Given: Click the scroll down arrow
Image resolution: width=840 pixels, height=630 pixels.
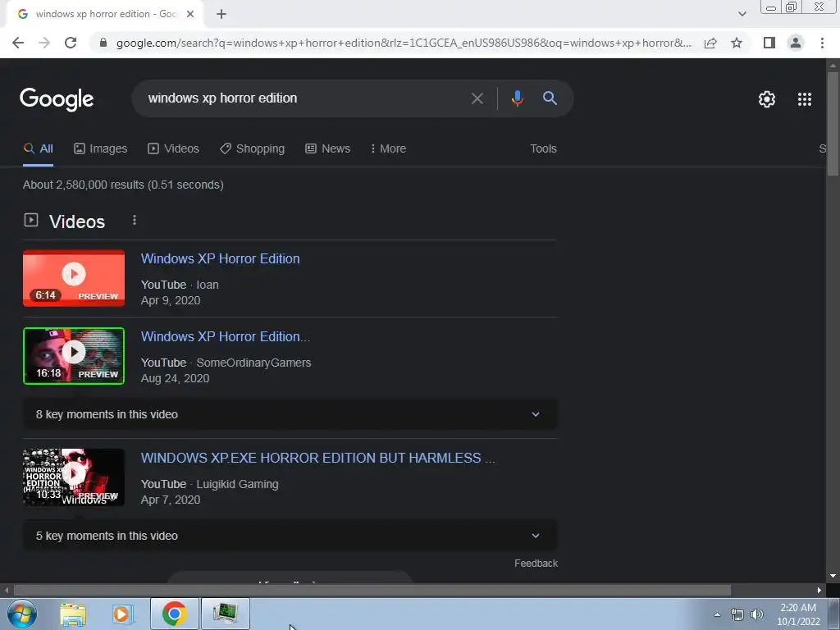Looking at the screenshot, I should click(x=833, y=576).
